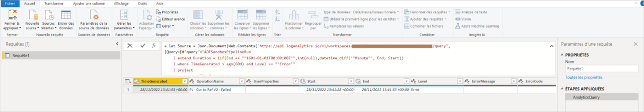Collapse the PROPRIÉTÉS section
The width and height of the screenshot is (644, 112).
coord(562,55)
